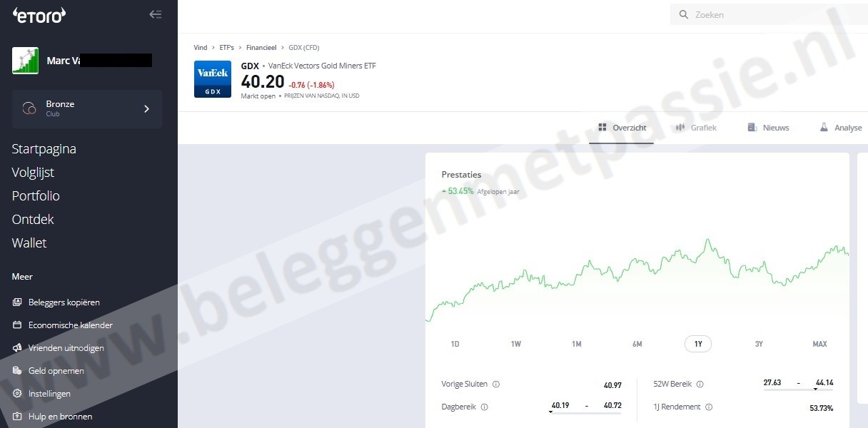
Task: Click the Geld opnemen icon
Action: [x=17, y=370]
